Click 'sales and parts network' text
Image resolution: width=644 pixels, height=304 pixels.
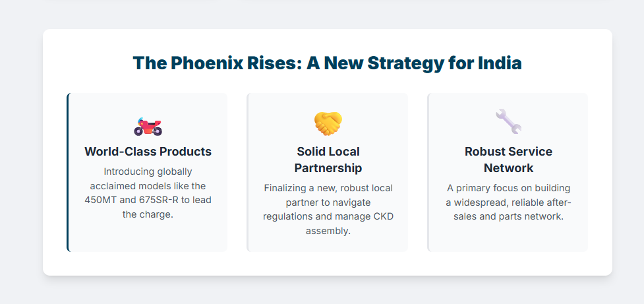[508, 216]
